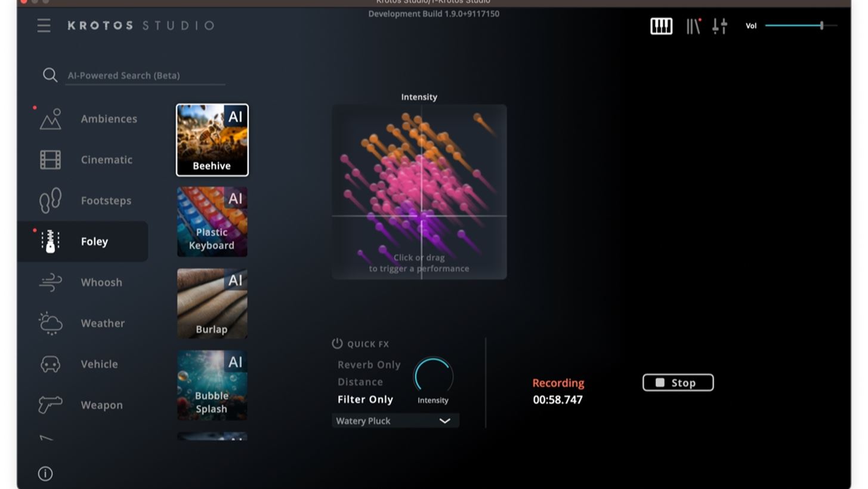Select Distance quick FX mode
This screenshot has width=868, height=489.
click(360, 382)
